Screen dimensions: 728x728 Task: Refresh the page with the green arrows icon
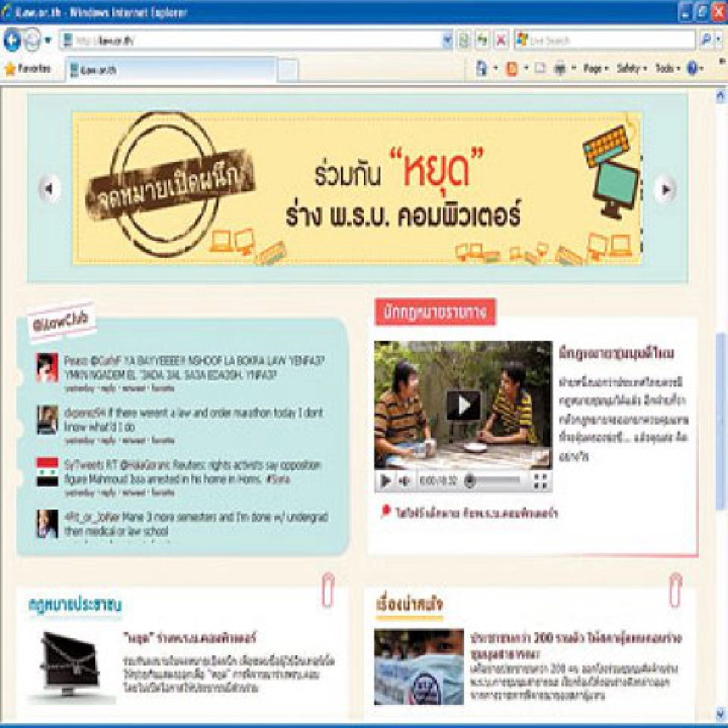click(482, 41)
